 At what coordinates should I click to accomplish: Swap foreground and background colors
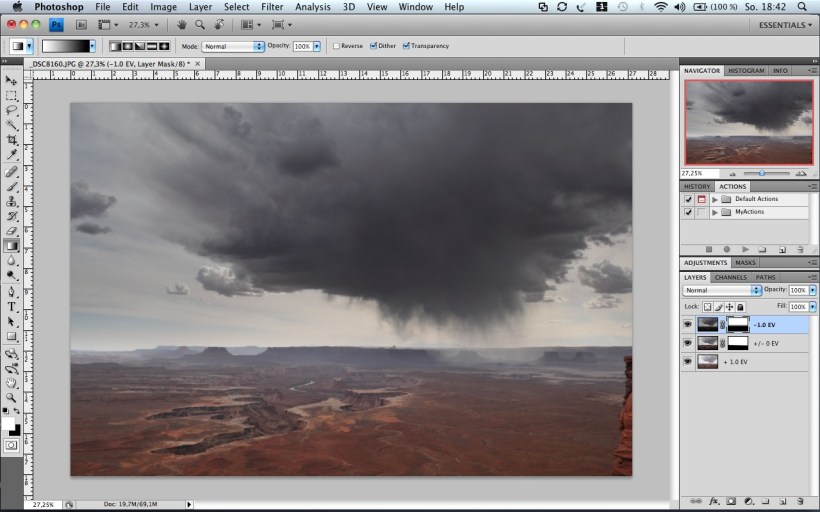[x=17, y=411]
